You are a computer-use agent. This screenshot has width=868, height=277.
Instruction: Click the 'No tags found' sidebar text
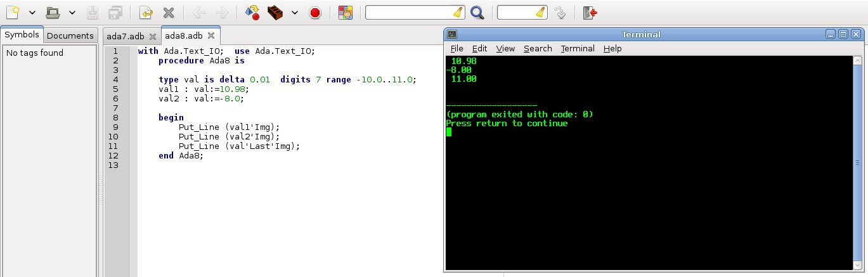coord(35,53)
